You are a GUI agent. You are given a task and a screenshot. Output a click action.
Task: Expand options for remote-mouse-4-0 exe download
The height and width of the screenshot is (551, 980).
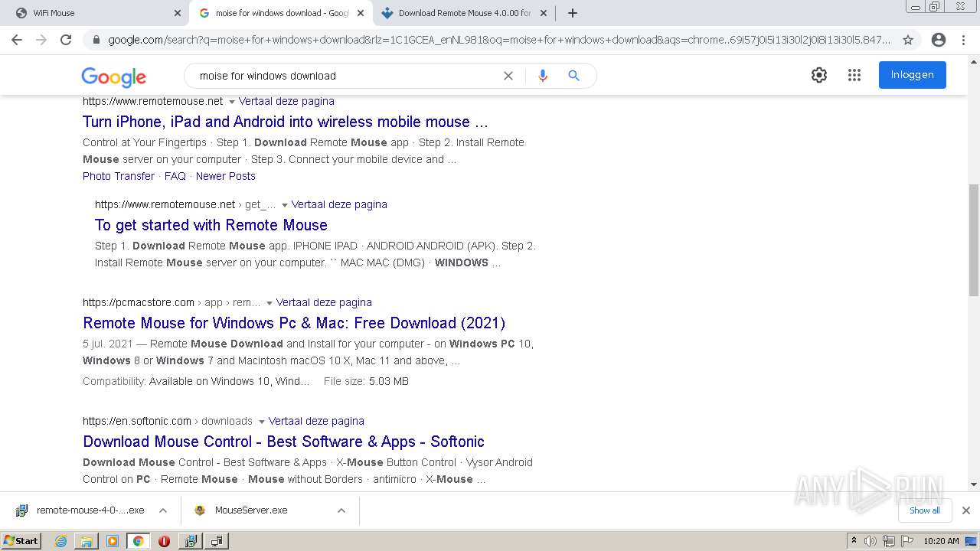(x=163, y=510)
